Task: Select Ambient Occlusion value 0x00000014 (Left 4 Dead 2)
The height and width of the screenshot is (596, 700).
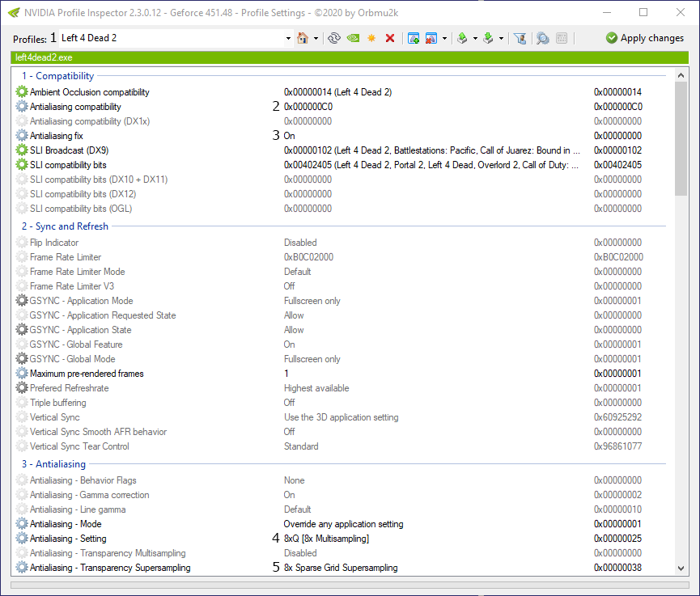Action: (x=338, y=92)
